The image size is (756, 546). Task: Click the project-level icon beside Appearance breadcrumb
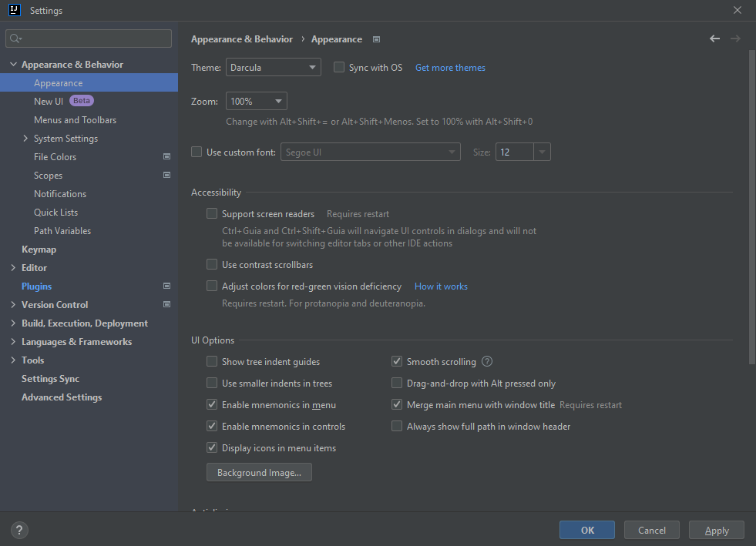[377, 39]
